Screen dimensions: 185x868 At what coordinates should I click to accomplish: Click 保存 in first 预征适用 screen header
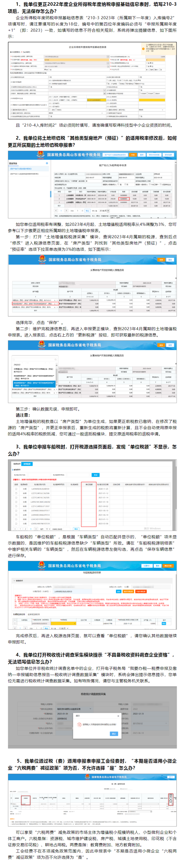(x=161, y=260)
